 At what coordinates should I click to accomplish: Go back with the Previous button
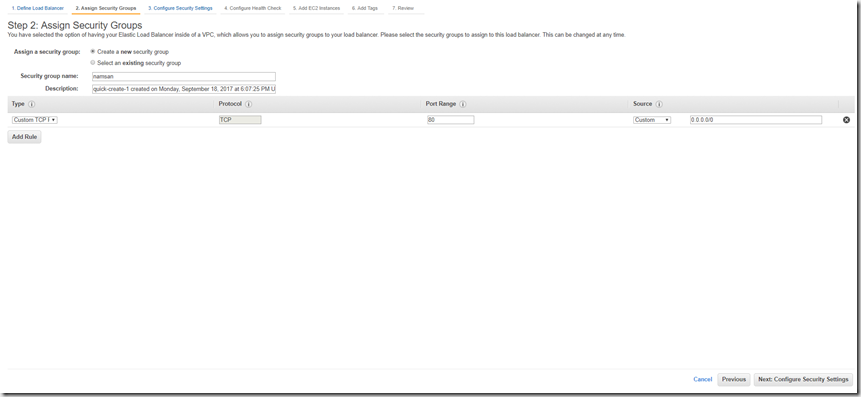coord(734,379)
